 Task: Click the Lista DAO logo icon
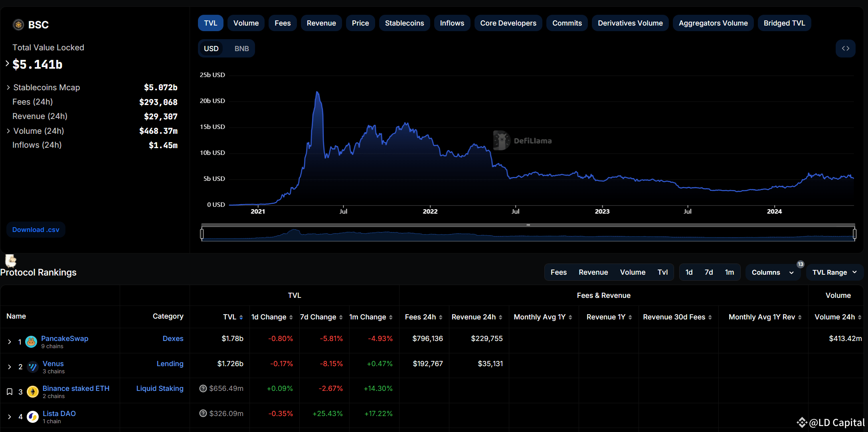click(x=33, y=417)
